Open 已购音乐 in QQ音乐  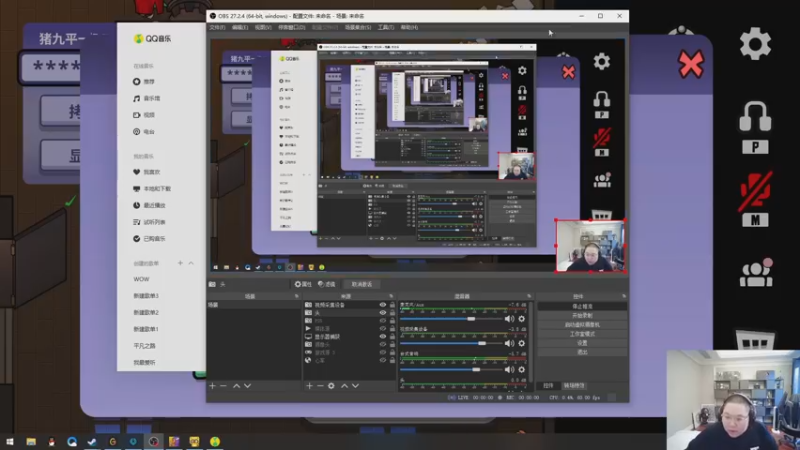149,239
